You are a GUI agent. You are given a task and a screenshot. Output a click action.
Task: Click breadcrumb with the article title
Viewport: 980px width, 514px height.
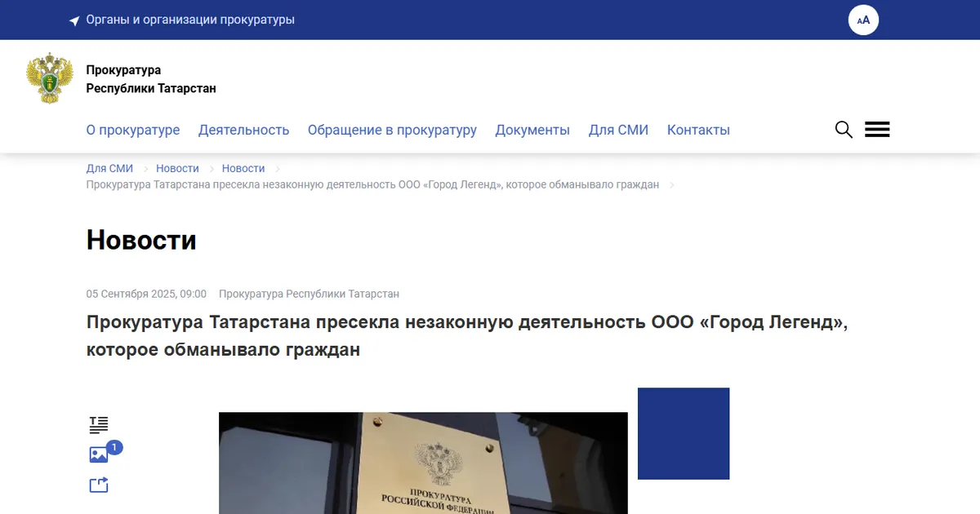[372, 184]
